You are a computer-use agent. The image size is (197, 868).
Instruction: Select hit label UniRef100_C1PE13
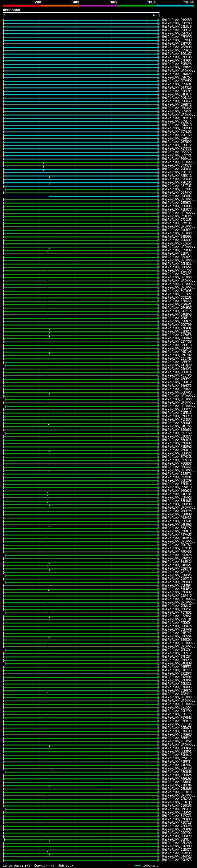pos(177,413)
